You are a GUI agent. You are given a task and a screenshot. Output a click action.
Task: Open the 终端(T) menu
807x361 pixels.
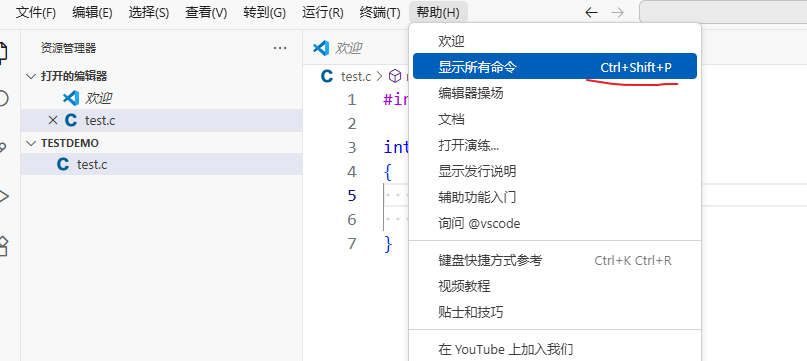pyautogui.click(x=380, y=13)
